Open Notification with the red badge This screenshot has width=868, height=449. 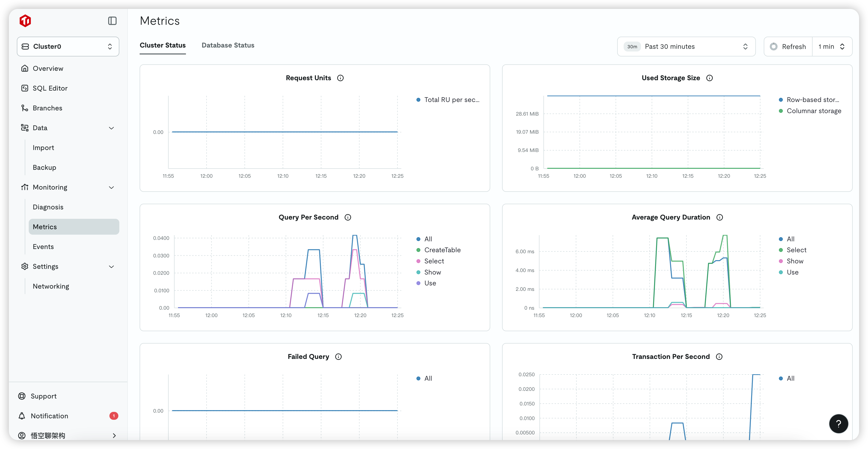(x=49, y=416)
